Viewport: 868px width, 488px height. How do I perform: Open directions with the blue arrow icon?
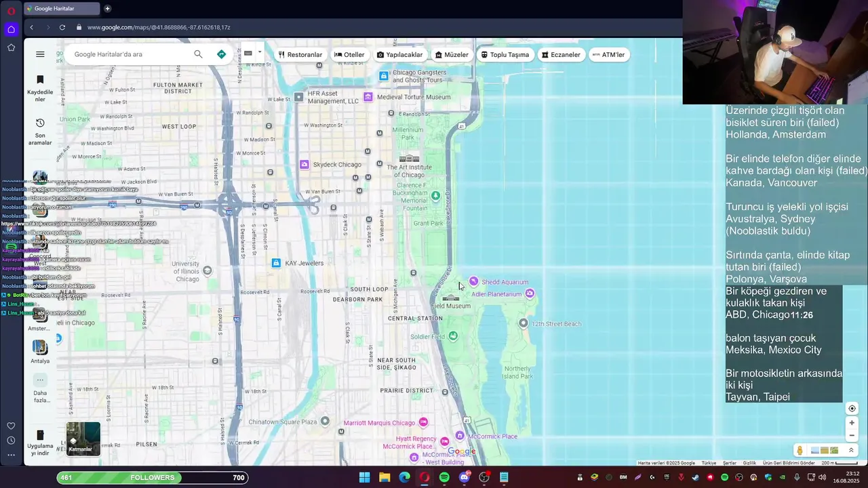click(221, 54)
